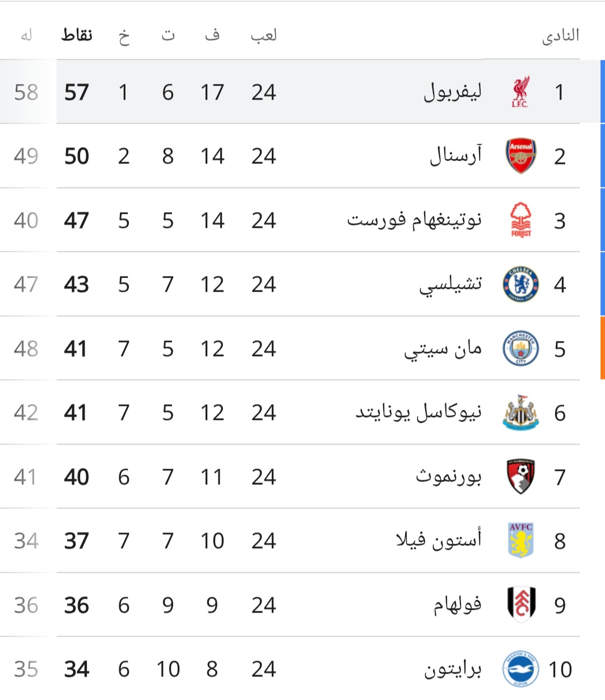Open the نوتينغهام فورست team link
Image resolution: width=605 pixels, height=700 pixels.
coord(415,220)
